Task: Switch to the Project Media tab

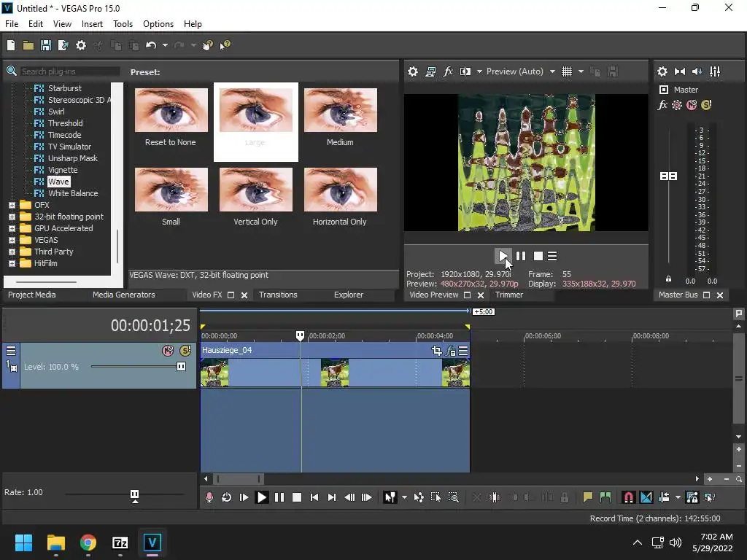Action: (x=32, y=295)
